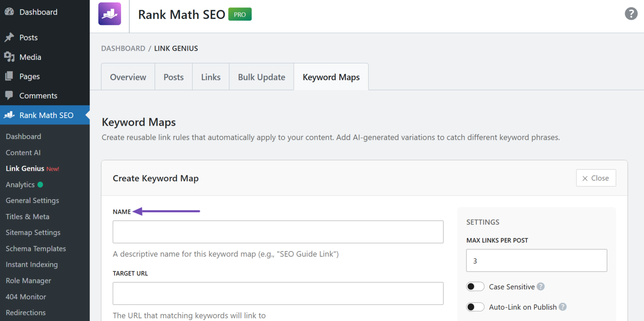The height and width of the screenshot is (321, 644).
Task: Open Content AI submenu link
Action: (23, 152)
